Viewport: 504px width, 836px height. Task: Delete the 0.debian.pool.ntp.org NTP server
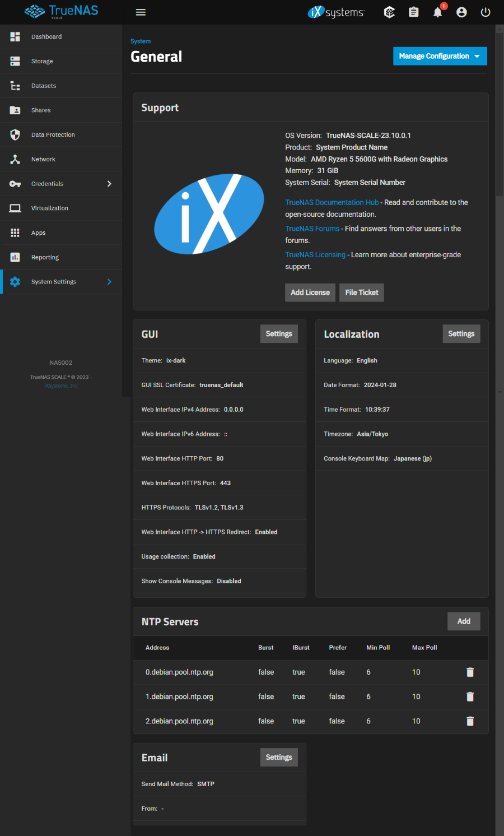pyautogui.click(x=470, y=672)
